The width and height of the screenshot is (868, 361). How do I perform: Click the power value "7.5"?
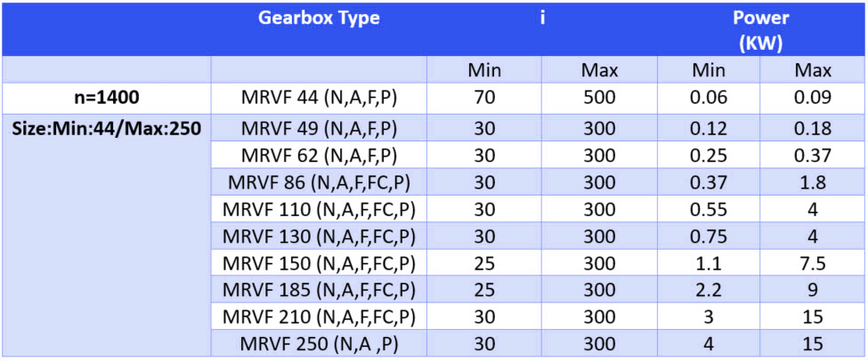[813, 263]
